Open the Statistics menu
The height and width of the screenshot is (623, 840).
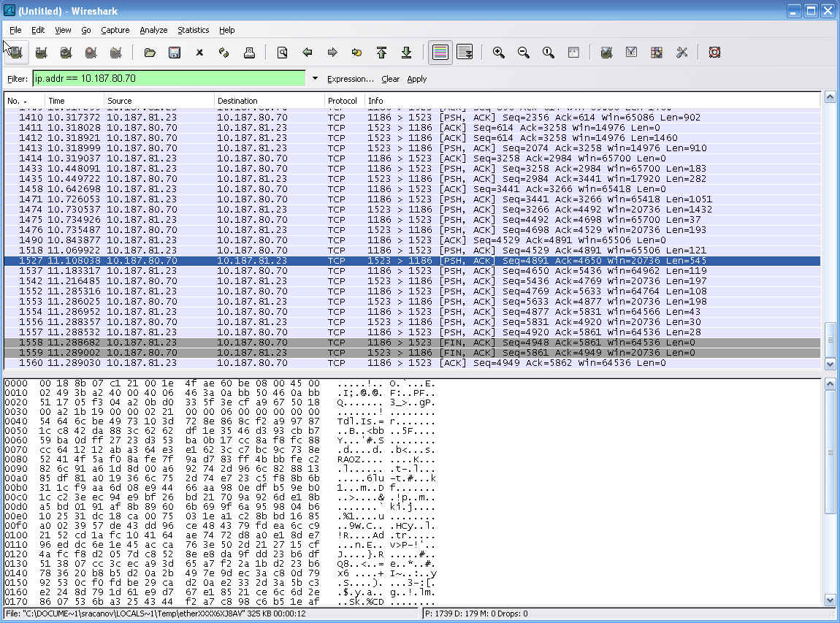coord(194,30)
